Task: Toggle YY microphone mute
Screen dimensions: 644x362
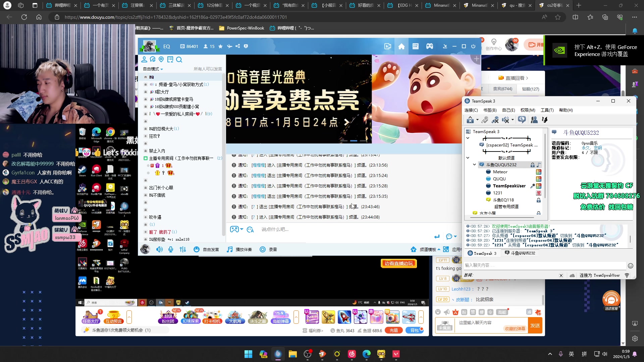Action: tap(171, 249)
